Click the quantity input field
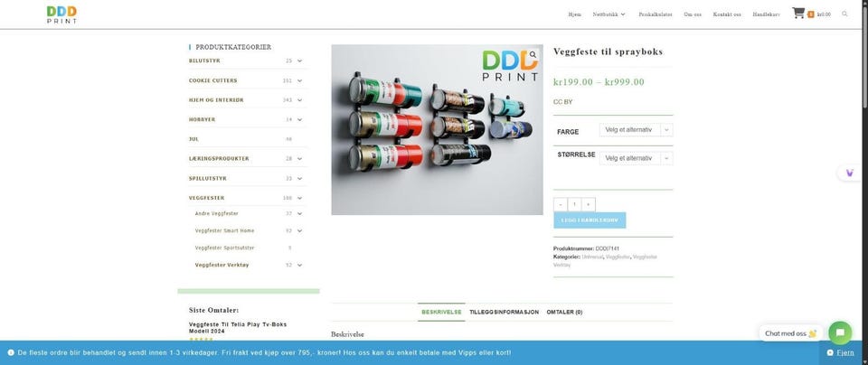Image resolution: width=868 pixels, height=365 pixels. point(575,204)
